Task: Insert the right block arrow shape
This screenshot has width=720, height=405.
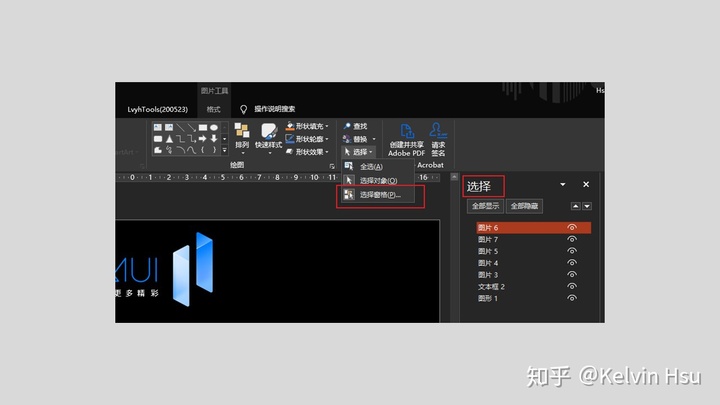Action: pos(203,139)
